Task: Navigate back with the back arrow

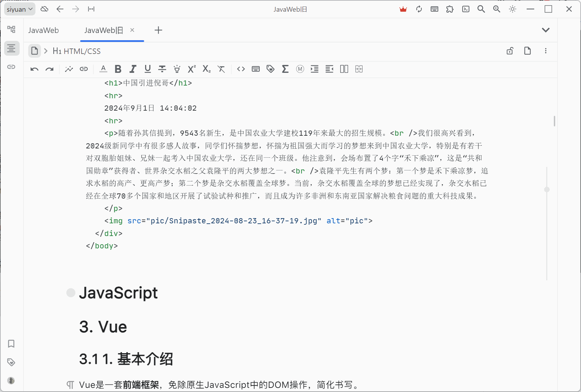Action: pyautogui.click(x=60, y=9)
